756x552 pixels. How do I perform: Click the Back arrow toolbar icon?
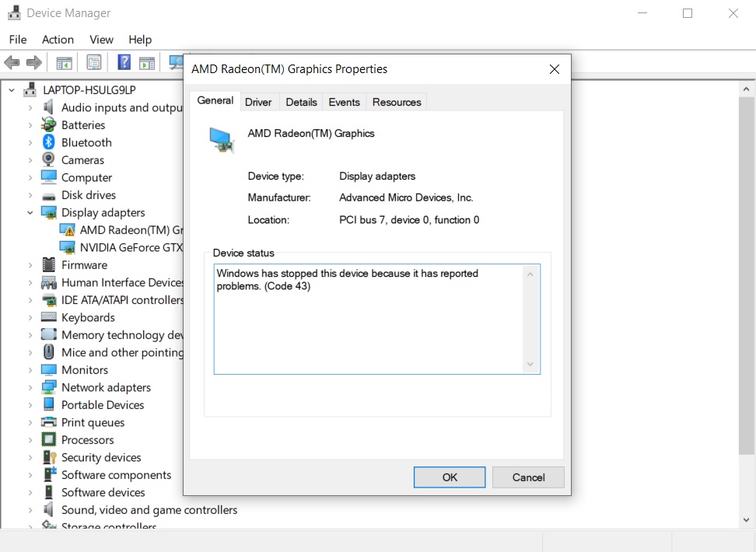pyautogui.click(x=12, y=62)
